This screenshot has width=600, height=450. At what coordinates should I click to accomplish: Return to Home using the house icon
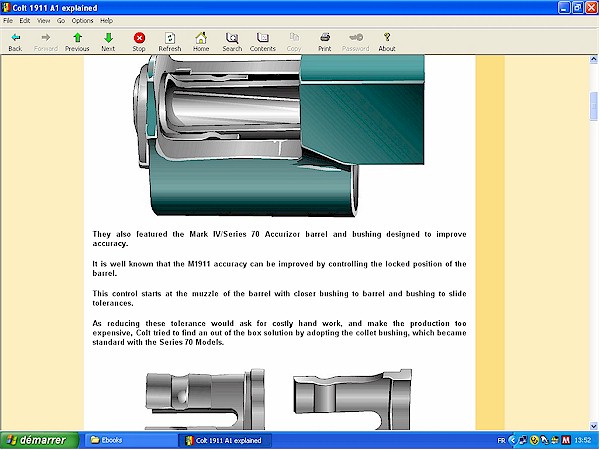201,38
